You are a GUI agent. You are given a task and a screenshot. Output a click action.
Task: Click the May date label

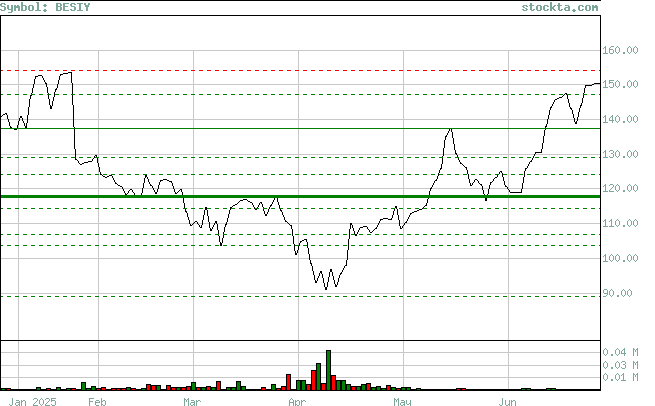[403, 402]
